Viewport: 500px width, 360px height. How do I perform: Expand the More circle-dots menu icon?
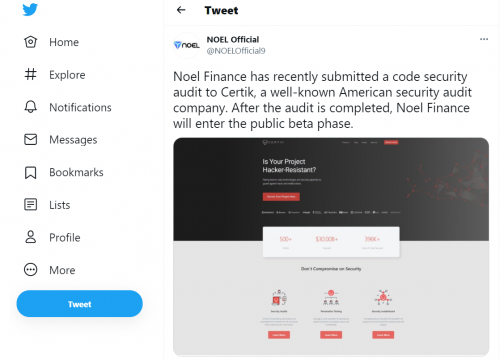tap(30, 269)
